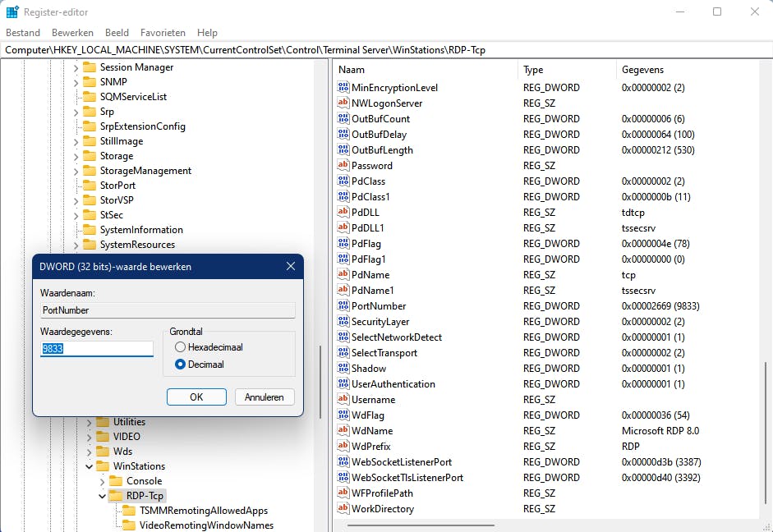
Task: Open the Bewerken menu
Action: [72, 33]
